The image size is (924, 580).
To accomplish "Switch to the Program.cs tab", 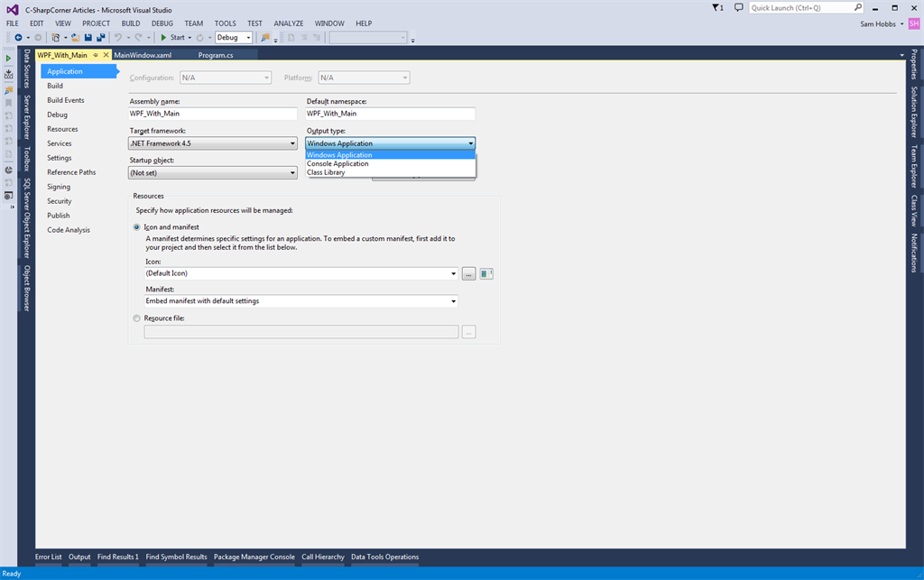I will [x=216, y=55].
